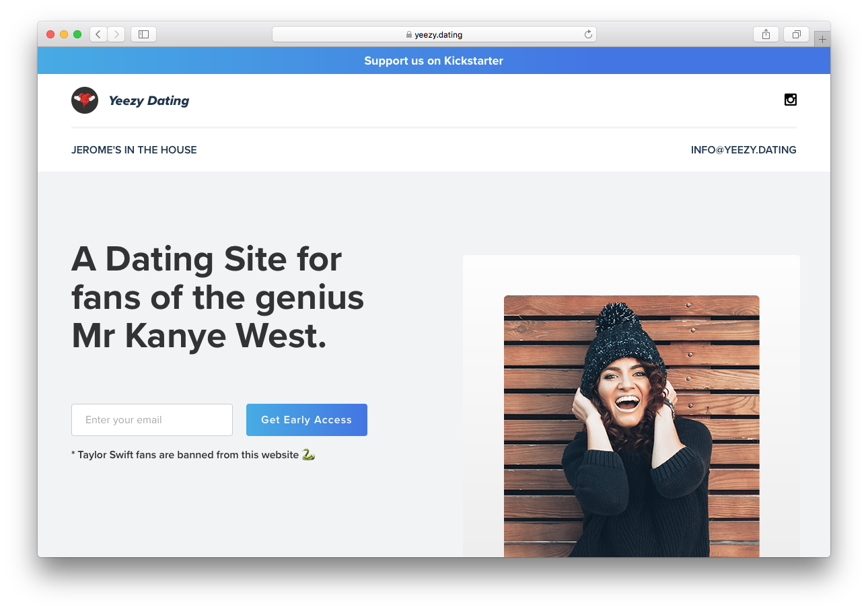Screen dimensions: 868x611
Task: Click the Safari back arrow button
Action: 98,34
